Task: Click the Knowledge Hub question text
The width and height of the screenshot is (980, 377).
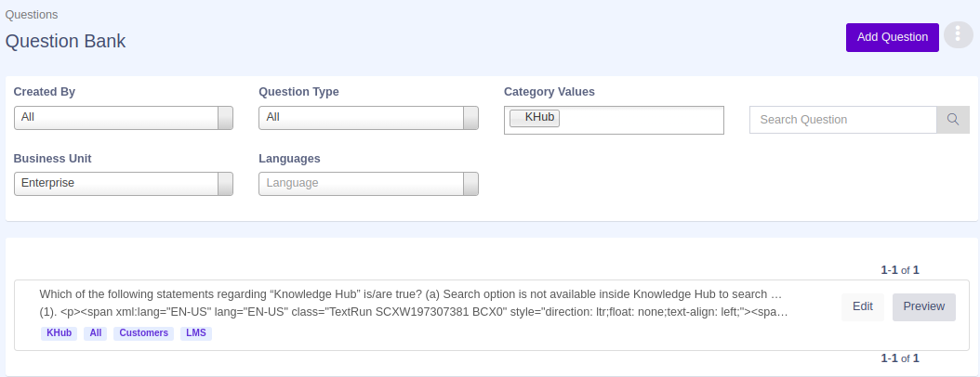Action: pos(409,294)
